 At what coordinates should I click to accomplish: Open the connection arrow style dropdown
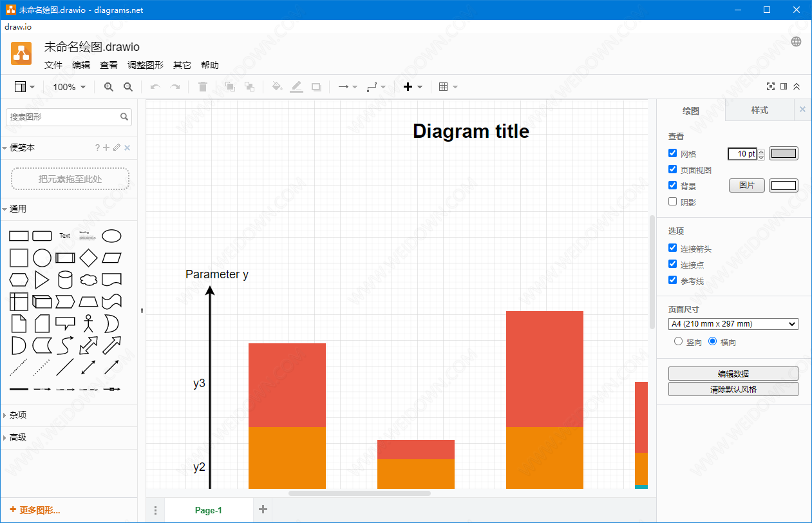pos(348,87)
